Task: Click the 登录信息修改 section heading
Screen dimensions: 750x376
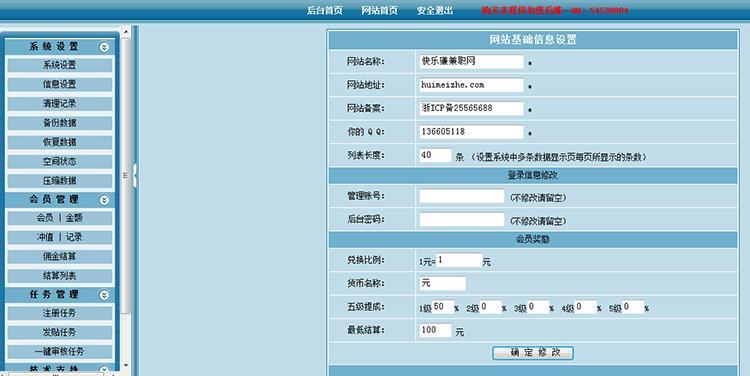Action: [533, 176]
